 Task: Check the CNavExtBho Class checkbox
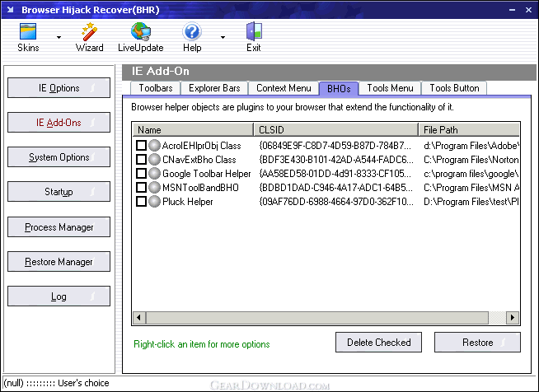tap(141, 160)
